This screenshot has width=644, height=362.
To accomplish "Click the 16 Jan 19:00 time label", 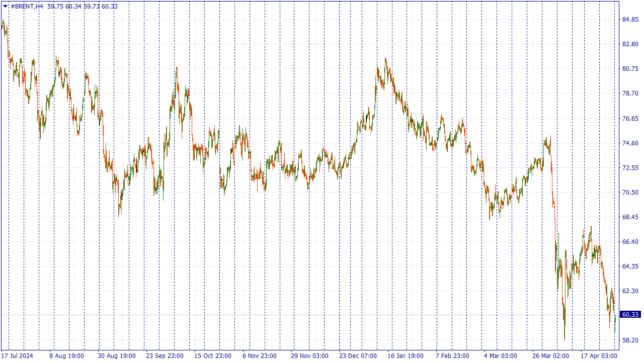I will 406,355.
